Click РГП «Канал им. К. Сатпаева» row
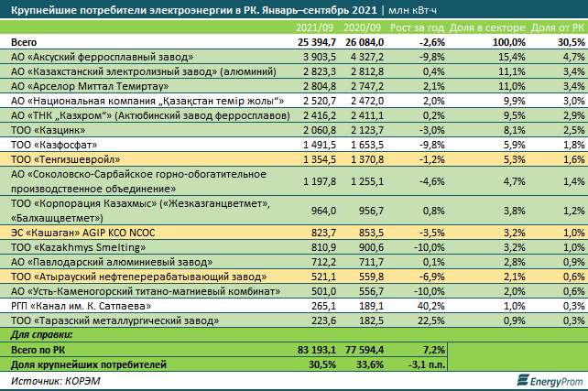The height and width of the screenshot is (391, 588). (x=294, y=306)
